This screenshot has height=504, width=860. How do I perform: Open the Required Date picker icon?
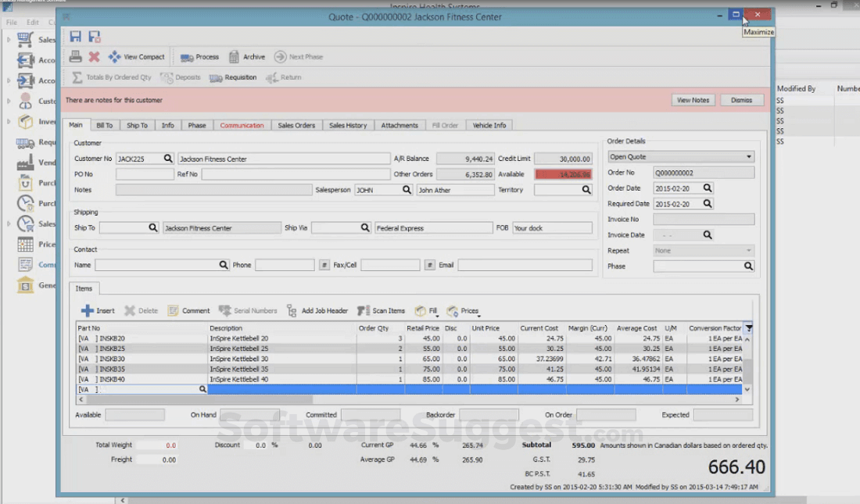pos(708,203)
